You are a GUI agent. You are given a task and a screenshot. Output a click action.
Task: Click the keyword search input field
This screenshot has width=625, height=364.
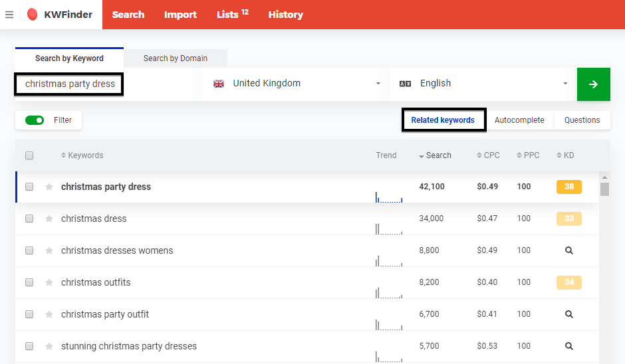click(70, 84)
